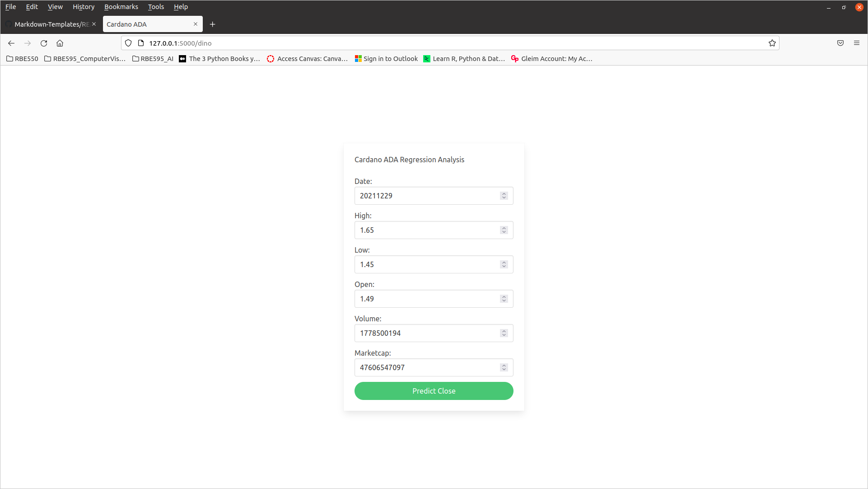Viewport: 868px width, 489px height.
Task: Open the Sign in to Outlook bookmark
Action: click(387, 59)
